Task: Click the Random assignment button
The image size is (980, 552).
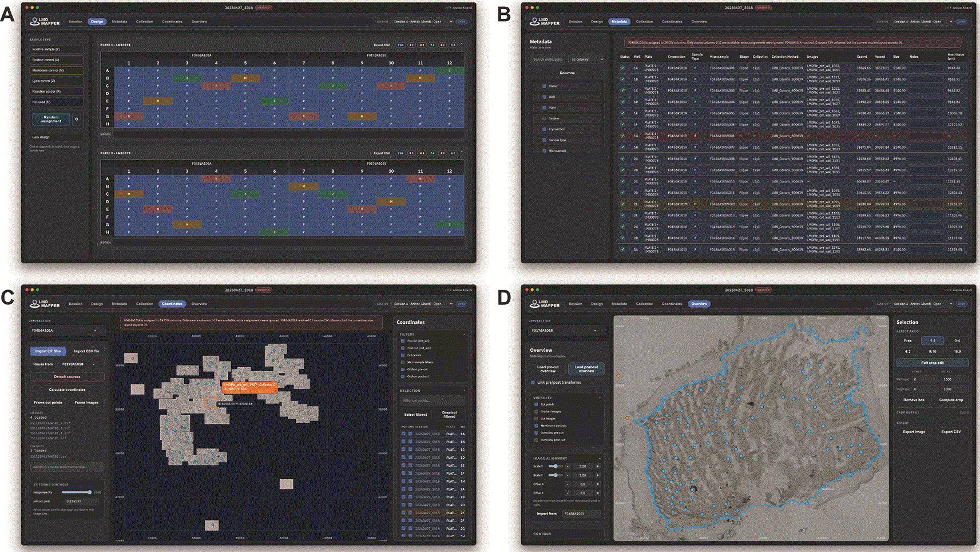Action: pyautogui.click(x=51, y=119)
